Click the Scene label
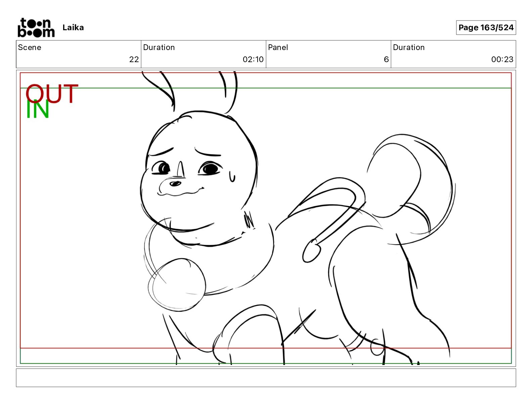Image resolution: width=532 pixels, height=411 pixels. pyautogui.click(x=30, y=47)
